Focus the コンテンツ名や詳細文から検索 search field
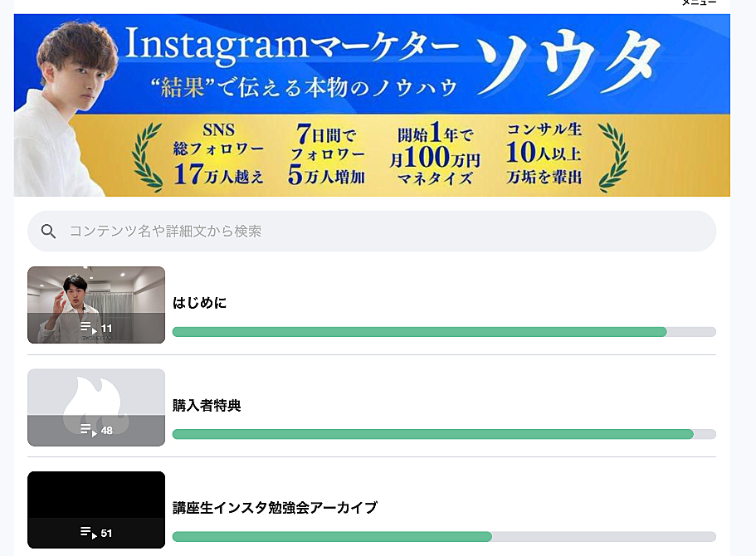 pos(372,231)
